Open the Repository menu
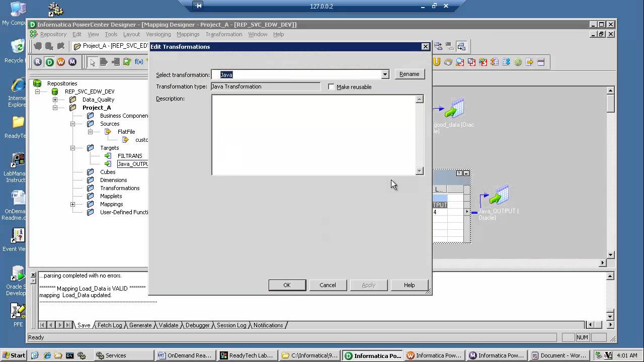The image size is (644, 362). [53, 34]
